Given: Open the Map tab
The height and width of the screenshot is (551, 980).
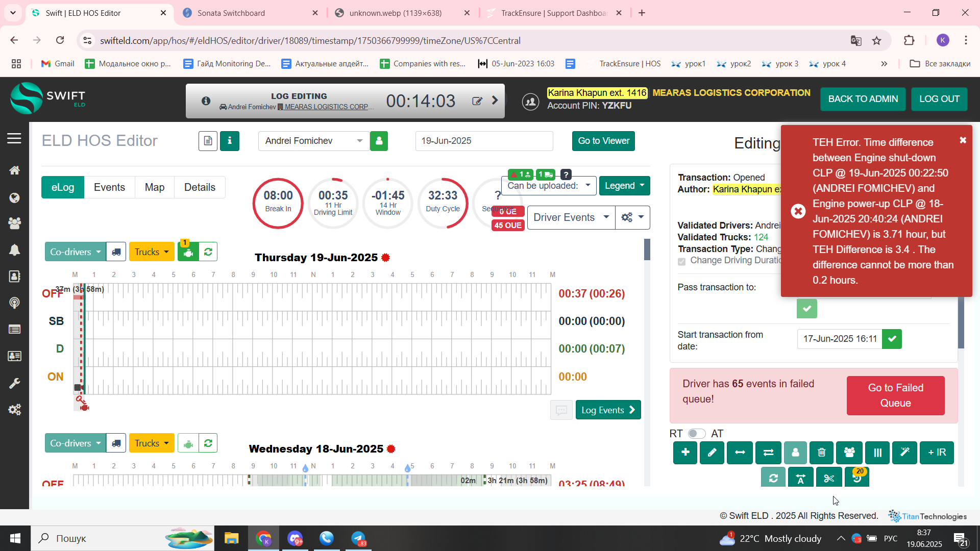Looking at the screenshot, I should click(154, 187).
